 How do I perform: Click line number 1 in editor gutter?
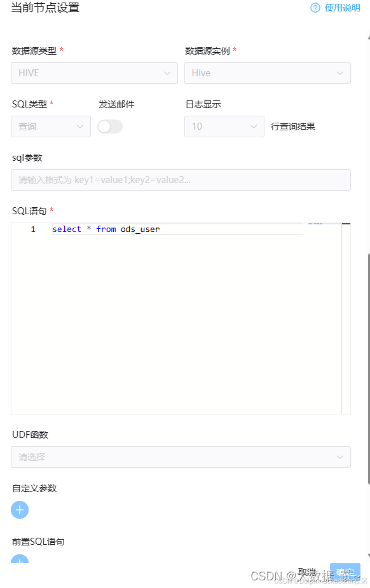33,229
